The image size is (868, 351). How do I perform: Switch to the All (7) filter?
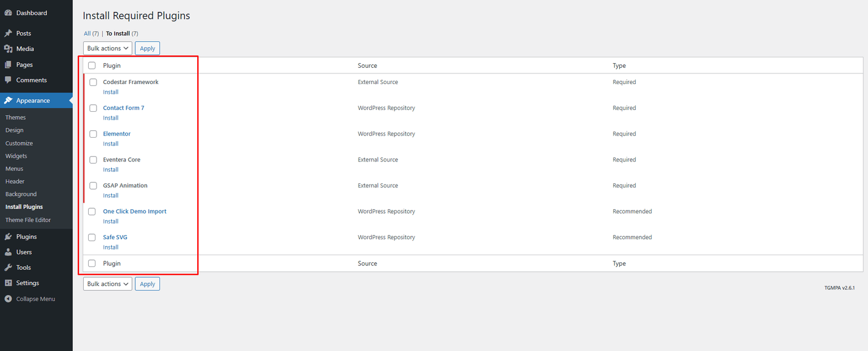[x=91, y=33]
